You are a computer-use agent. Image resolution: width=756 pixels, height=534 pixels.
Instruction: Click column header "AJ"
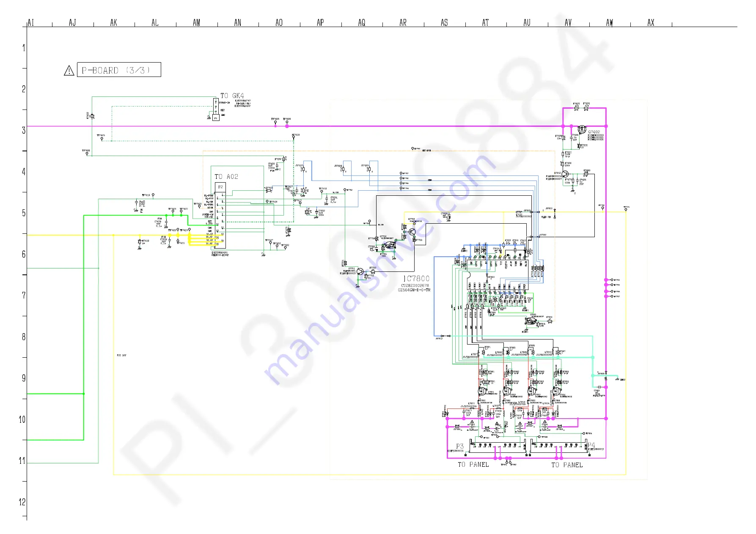(72, 22)
